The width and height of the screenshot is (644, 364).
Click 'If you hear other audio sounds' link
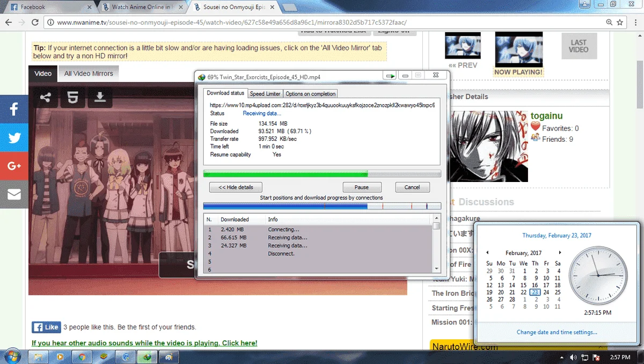tap(144, 343)
